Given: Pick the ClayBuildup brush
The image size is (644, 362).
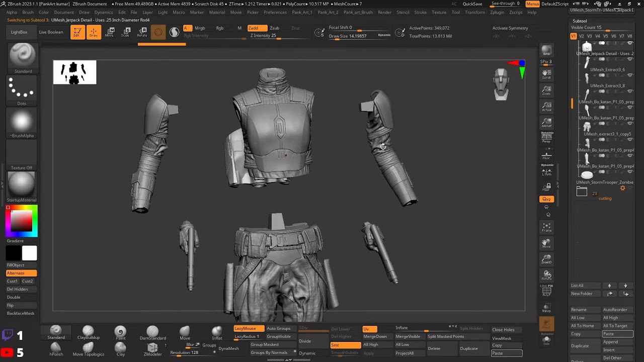Looking at the screenshot, I should click(88, 332).
